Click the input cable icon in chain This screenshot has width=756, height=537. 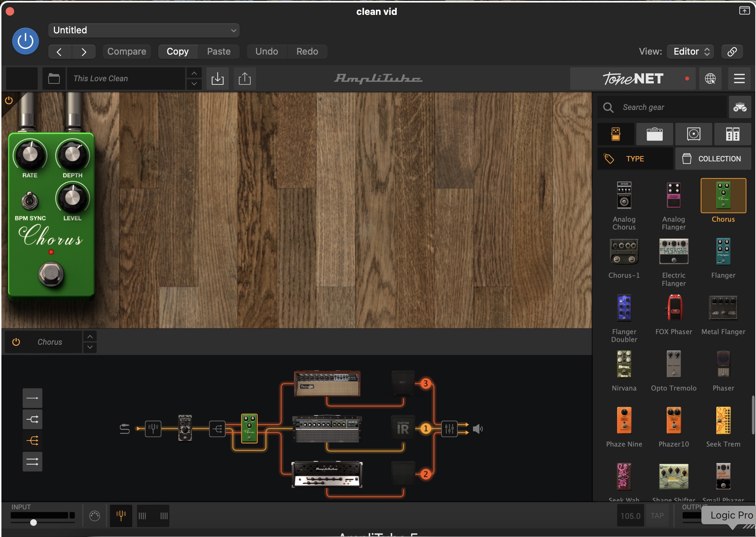click(x=124, y=429)
